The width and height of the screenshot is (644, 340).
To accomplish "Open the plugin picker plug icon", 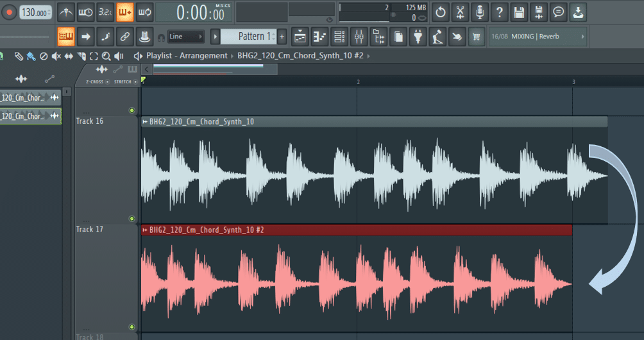I will pyautogui.click(x=418, y=37).
